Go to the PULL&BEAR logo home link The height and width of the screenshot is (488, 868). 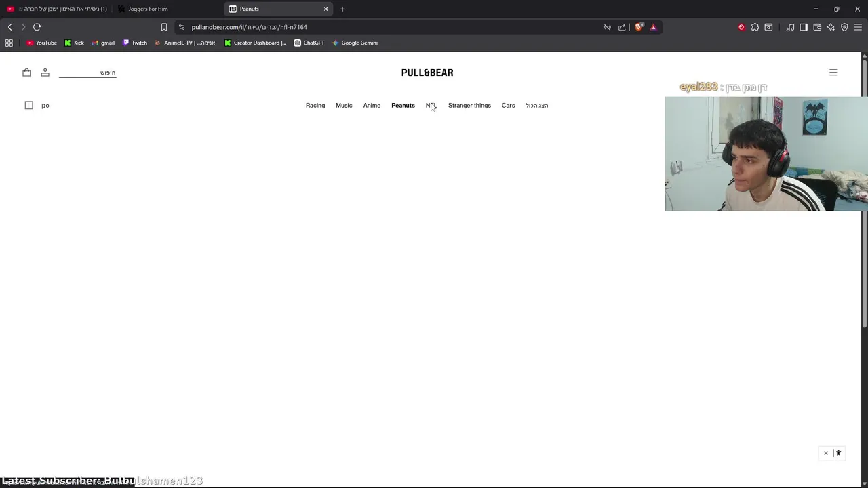tap(427, 73)
